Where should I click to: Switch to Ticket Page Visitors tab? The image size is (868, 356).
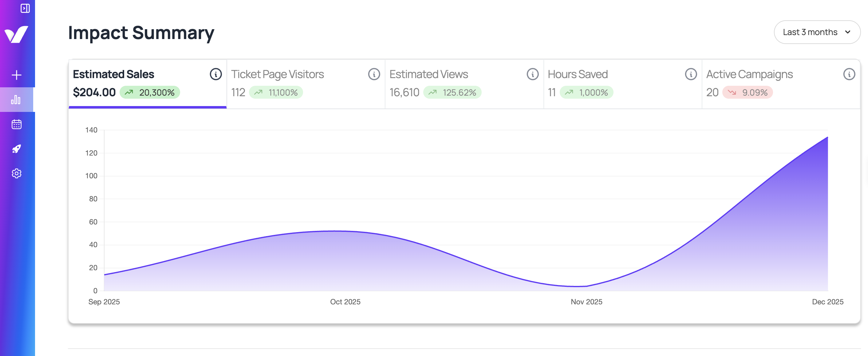(x=277, y=74)
